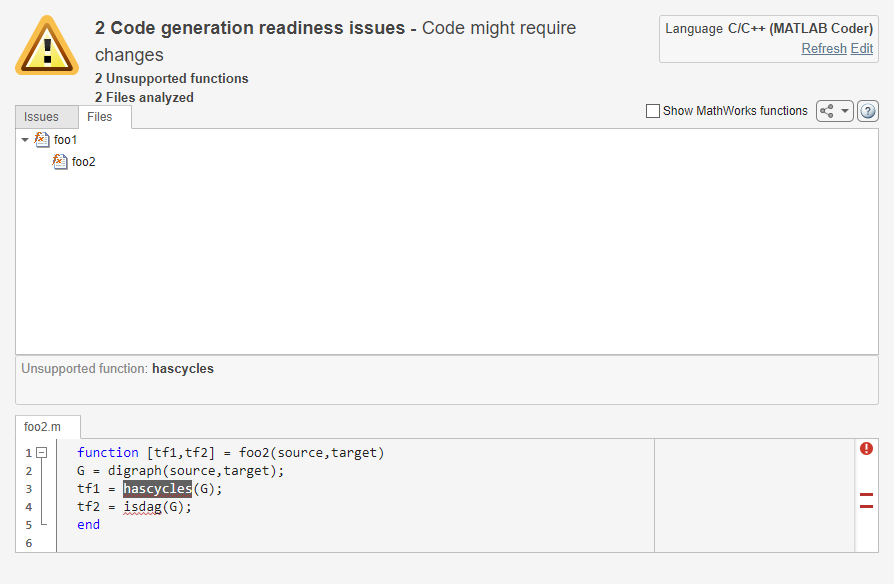Screen dimensions: 894x584
Task: Click the foo2 file icon in the tree
Action: click(61, 161)
